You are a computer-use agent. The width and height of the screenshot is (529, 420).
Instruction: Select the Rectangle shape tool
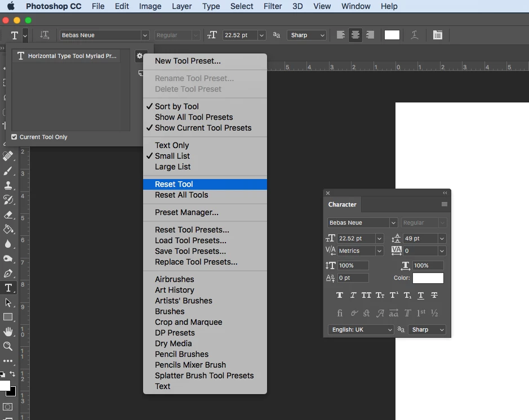pos(8,317)
